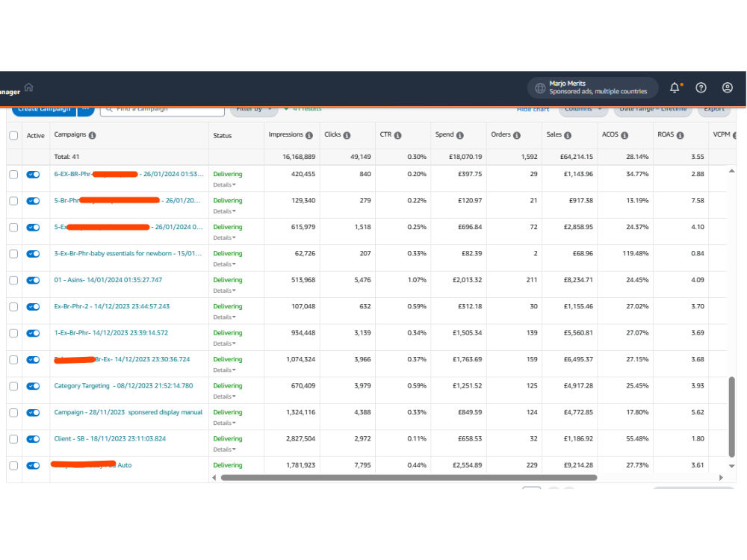Show info icon for Orders column
Image resolution: width=747 pixels, height=560 pixels.
coord(517,135)
